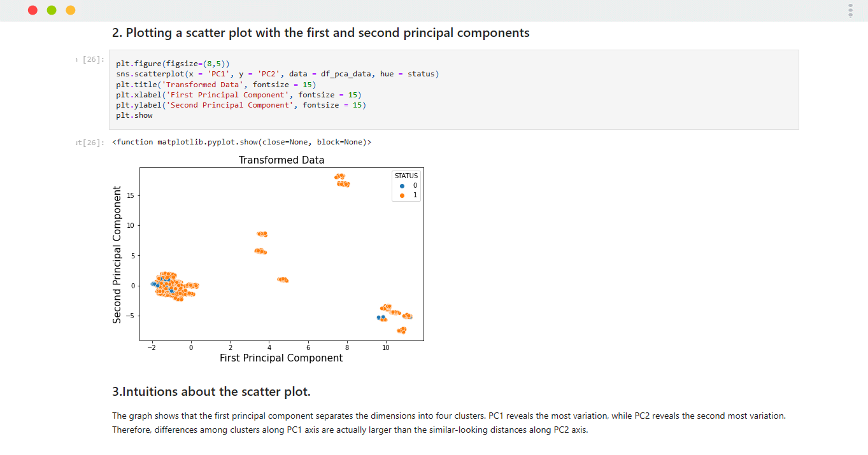
Task: Click the 'Intuitions about the scatter plot' heading
Action: tap(211, 391)
